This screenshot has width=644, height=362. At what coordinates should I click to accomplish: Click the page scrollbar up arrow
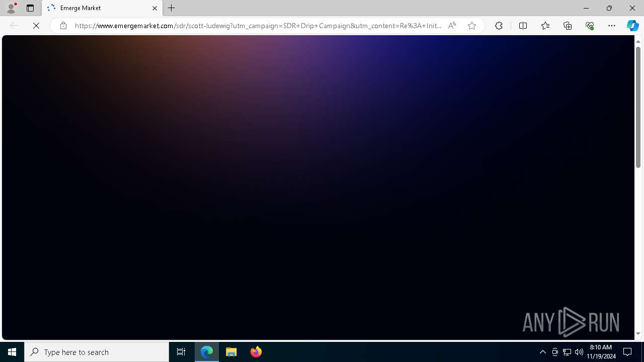tap(638, 41)
